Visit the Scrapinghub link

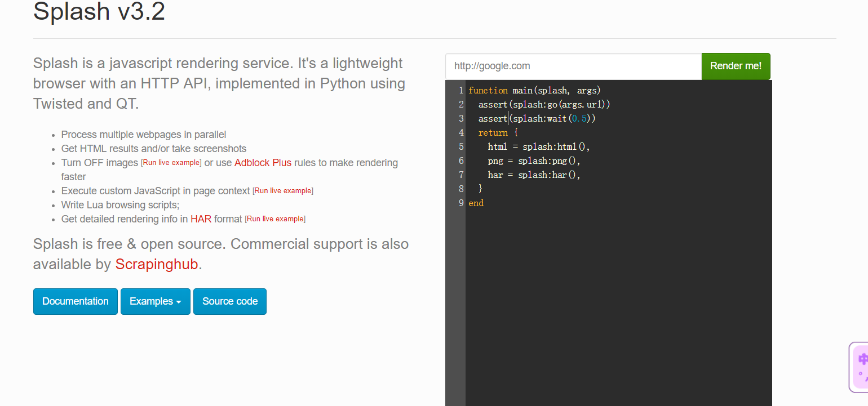pos(157,264)
